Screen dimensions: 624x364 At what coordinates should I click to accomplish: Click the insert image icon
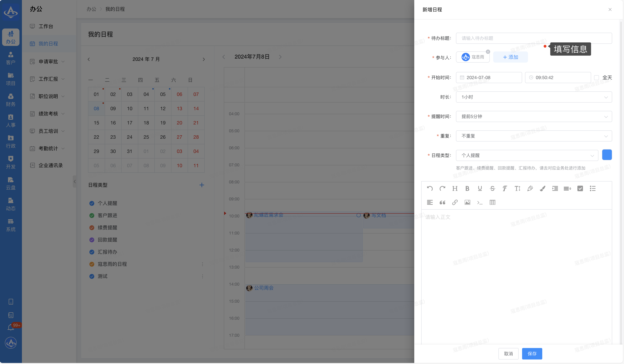pyautogui.click(x=467, y=202)
